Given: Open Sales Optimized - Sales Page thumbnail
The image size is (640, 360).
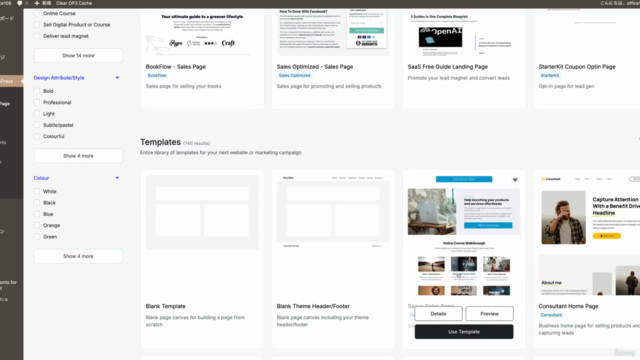Looking at the screenshot, I should point(333,33).
